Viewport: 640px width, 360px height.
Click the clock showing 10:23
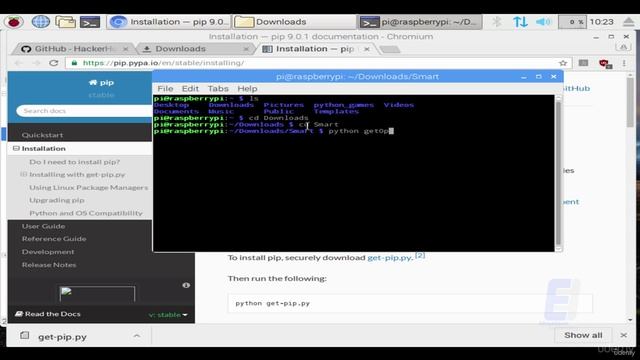(x=602, y=22)
